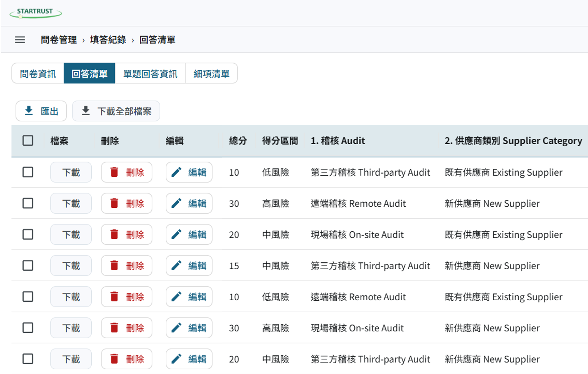Click 問卷管理 in the breadcrumb
The height and width of the screenshot is (374, 588).
coord(59,40)
